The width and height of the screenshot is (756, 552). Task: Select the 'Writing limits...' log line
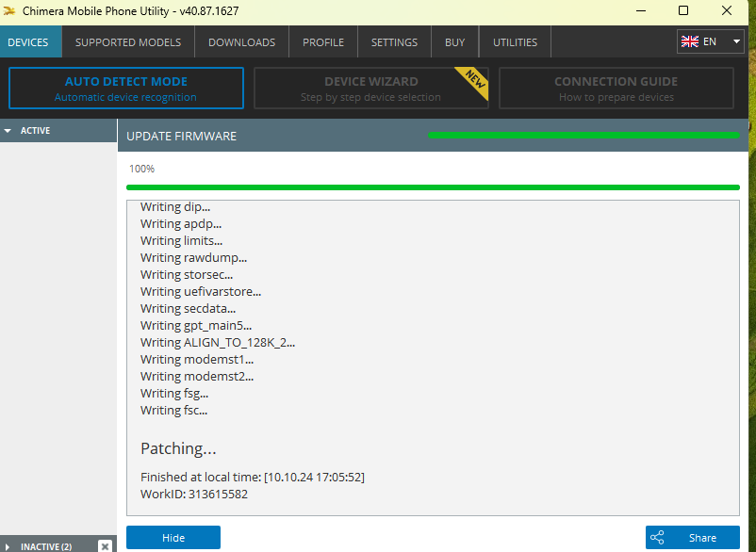click(x=181, y=241)
